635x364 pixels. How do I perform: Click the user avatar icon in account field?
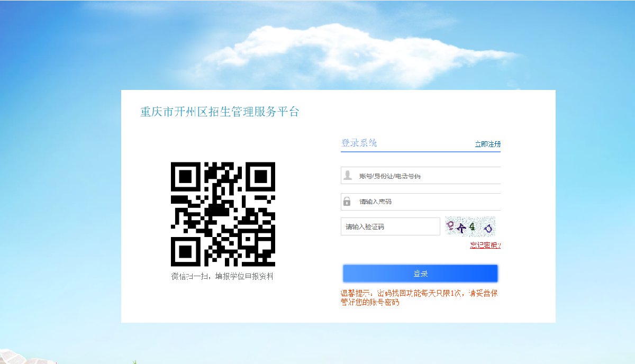(x=348, y=175)
